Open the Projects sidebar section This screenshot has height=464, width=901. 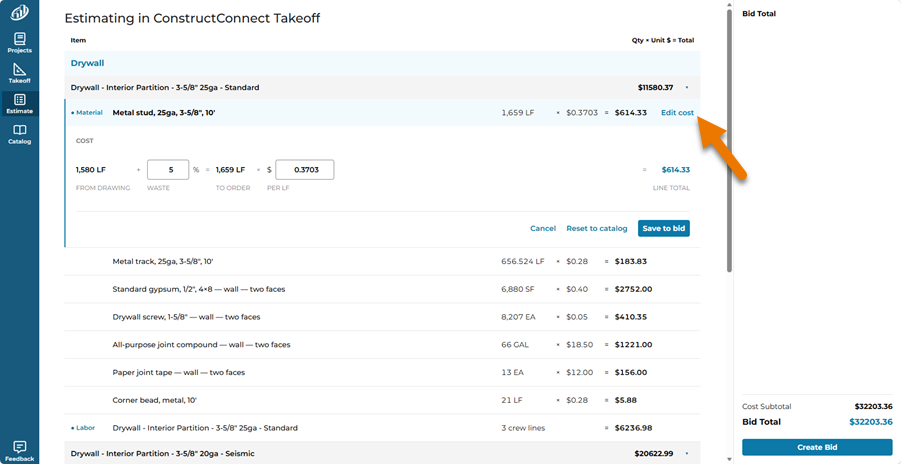tap(20, 44)
